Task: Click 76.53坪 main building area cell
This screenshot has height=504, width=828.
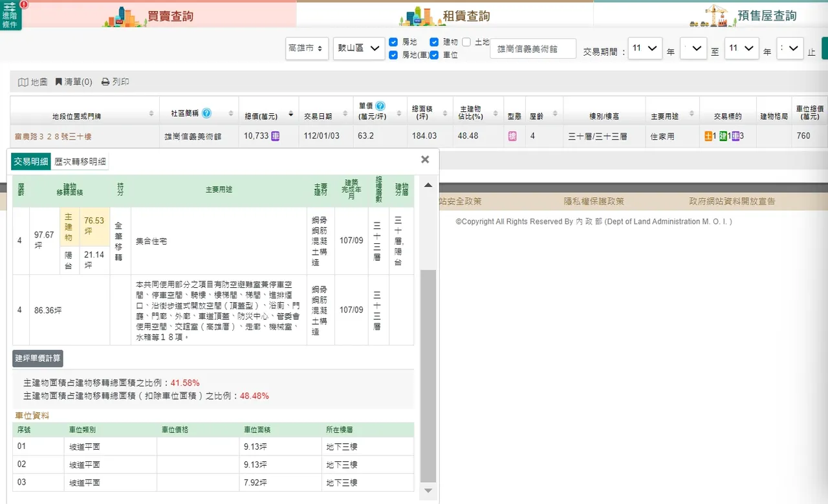Action: tap(94, 226)
